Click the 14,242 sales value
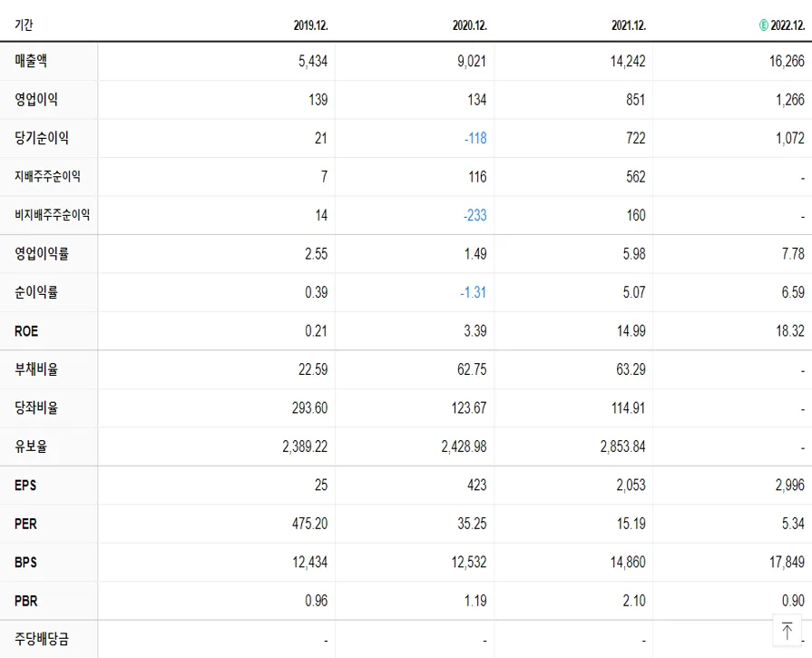Screen dimensions: 812x658 coord(628,61)
